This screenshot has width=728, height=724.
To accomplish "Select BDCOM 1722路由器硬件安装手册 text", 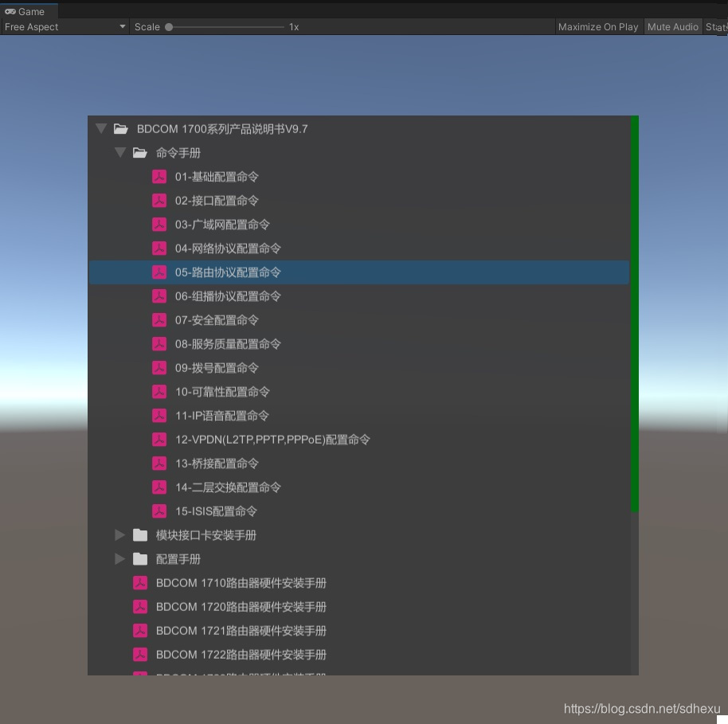I will 241,655.
